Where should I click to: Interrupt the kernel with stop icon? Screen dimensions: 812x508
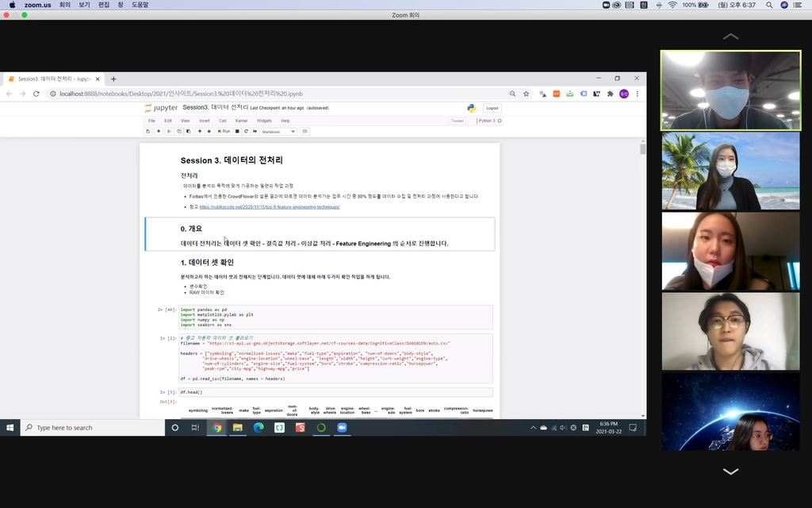(x=237, y=132)
